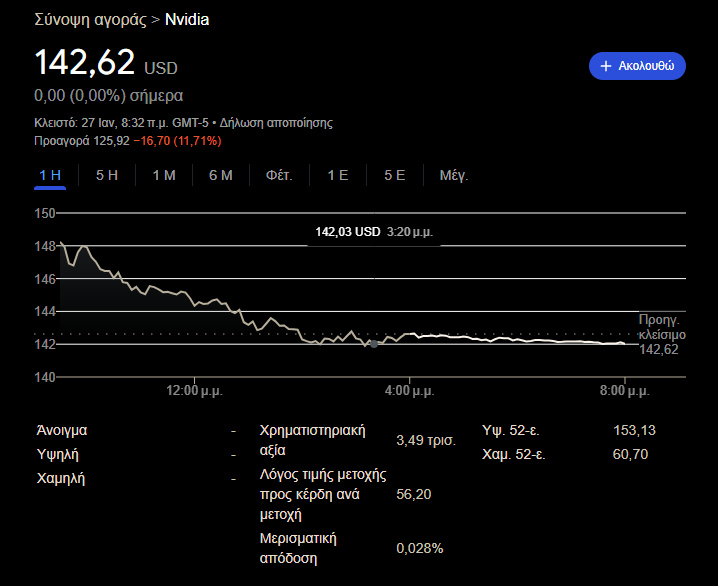Switch to the 1 Ε time range tab
The image size is (718, 586).
click(337, 175)
